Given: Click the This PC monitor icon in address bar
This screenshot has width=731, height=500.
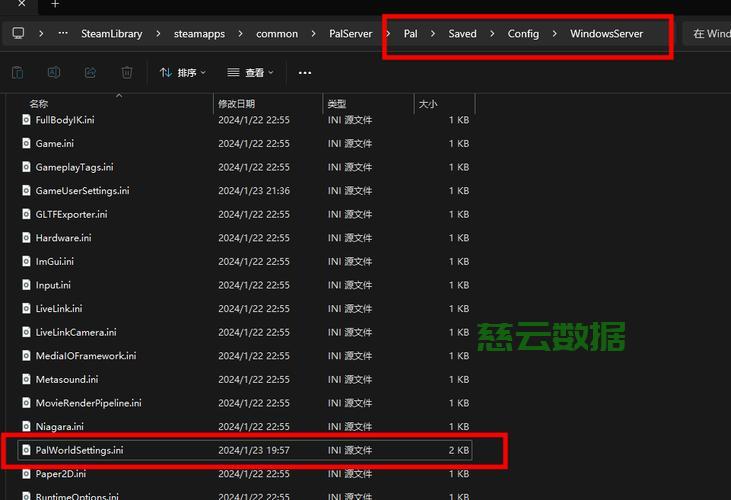Looking at the screenshot, I should [18, 33].
